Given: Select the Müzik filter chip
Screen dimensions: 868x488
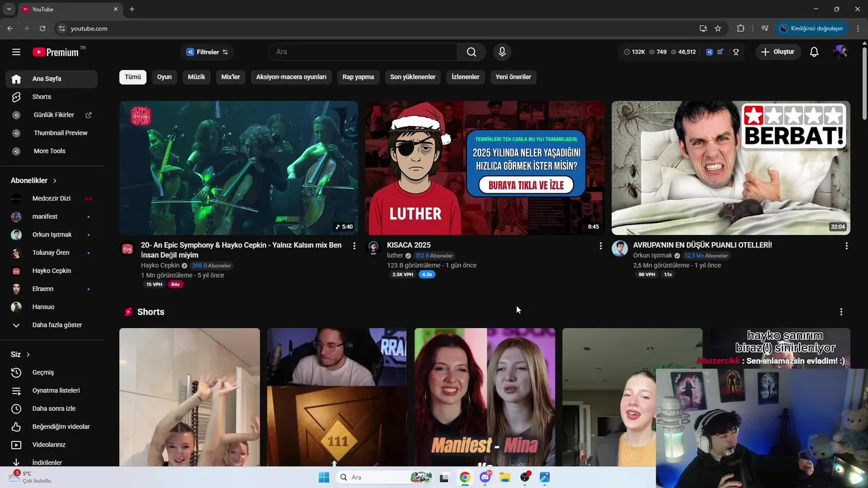Looking at the screenshot, I should (x=197, y=77).
